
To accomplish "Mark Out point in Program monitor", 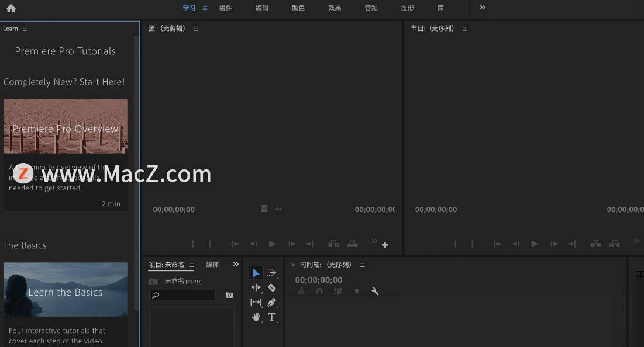I will click(x=472, y=244).
